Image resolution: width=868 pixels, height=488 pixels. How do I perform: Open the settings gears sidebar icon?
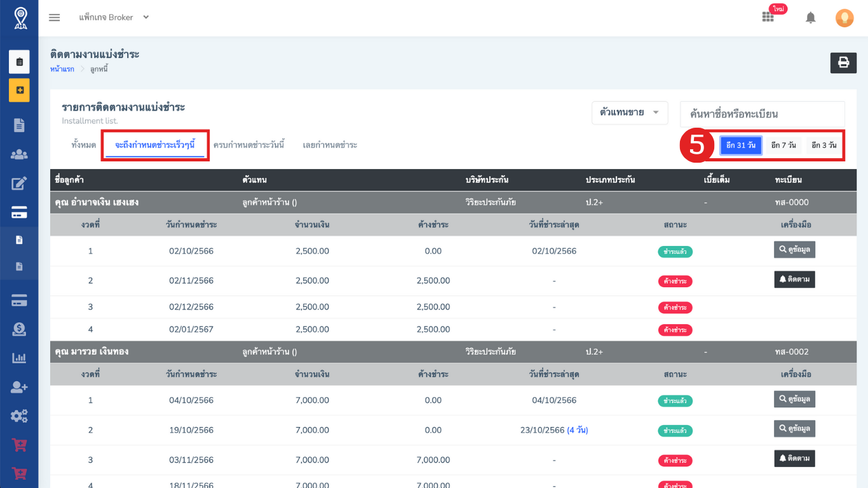(19, 416)
